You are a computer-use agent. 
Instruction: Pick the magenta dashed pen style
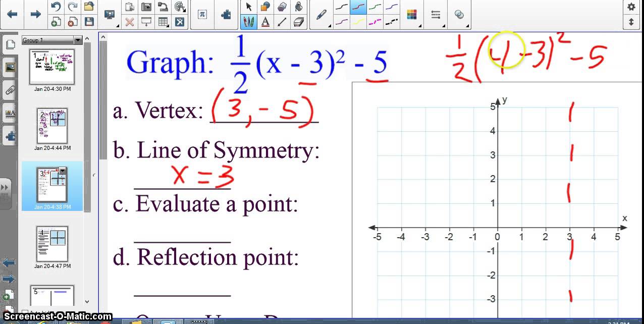[x=375, y=22]
